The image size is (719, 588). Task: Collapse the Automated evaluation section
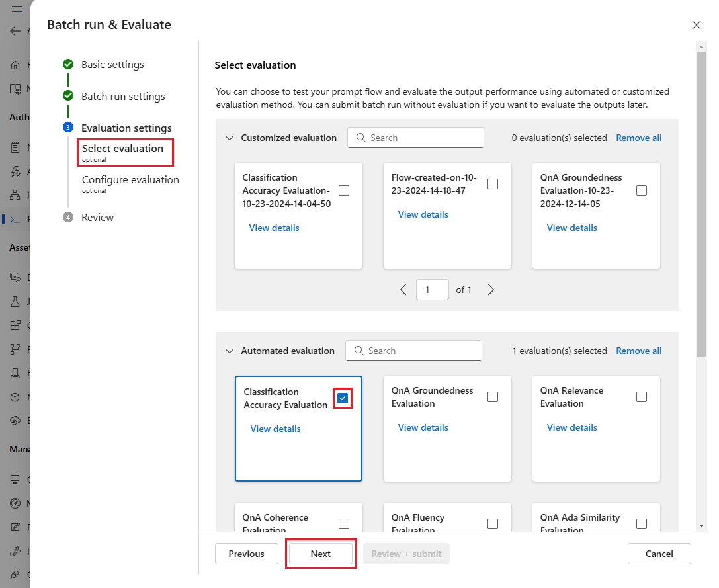[230, 351]
